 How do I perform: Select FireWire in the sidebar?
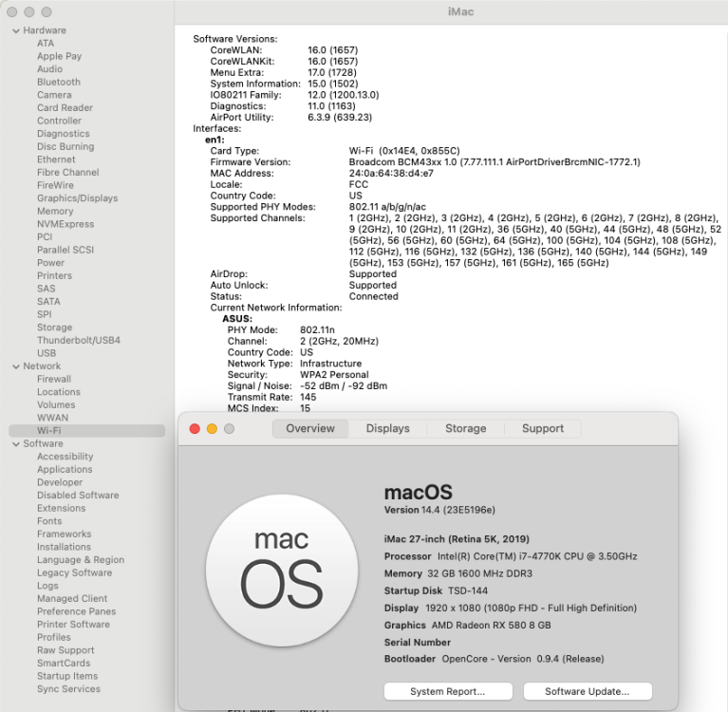55,185
